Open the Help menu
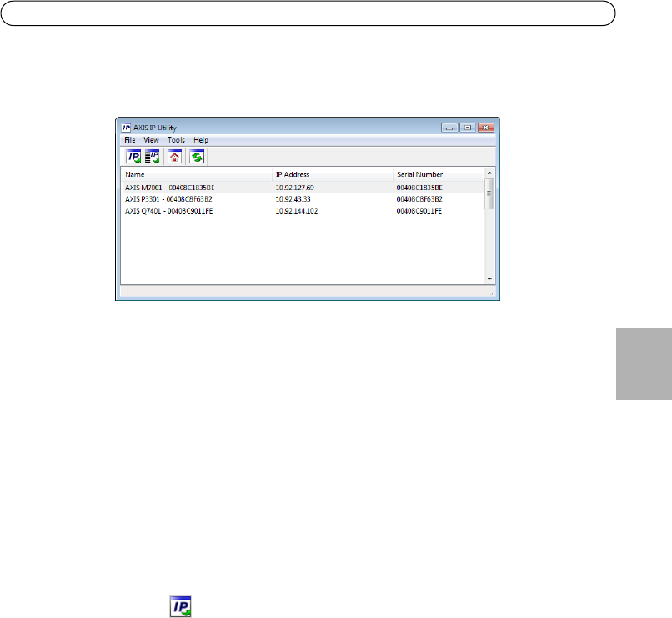Screen dimensions: 672x618 [201, 140]
